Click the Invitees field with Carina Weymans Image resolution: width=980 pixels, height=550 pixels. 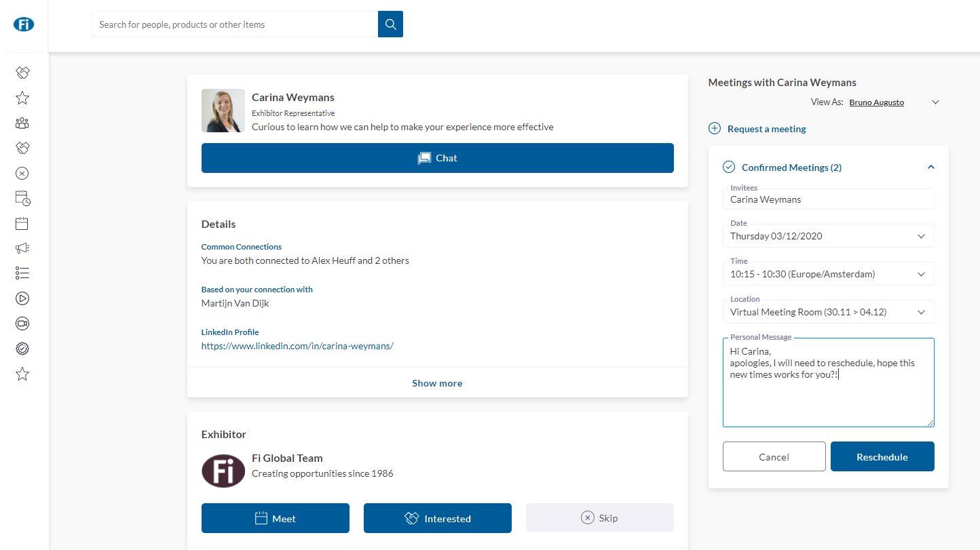pos(828,199)
